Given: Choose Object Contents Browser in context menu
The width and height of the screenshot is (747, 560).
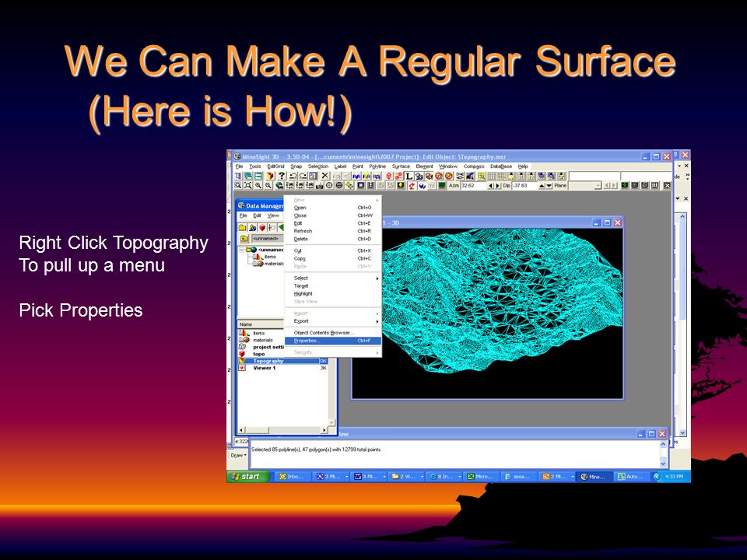Looking at the screenshot, I should tap(332, 333).
